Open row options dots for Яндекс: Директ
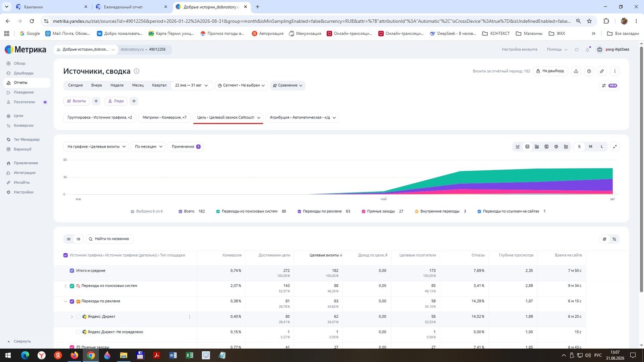Image resolution: width=644 pixels, height=362 pixels. pyautogui.click(x=189, y=317)
